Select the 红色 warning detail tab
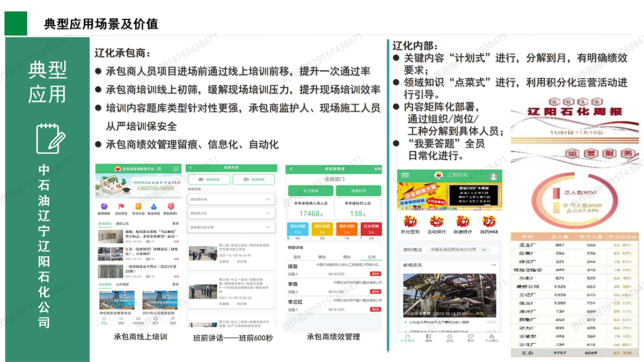 371,257
